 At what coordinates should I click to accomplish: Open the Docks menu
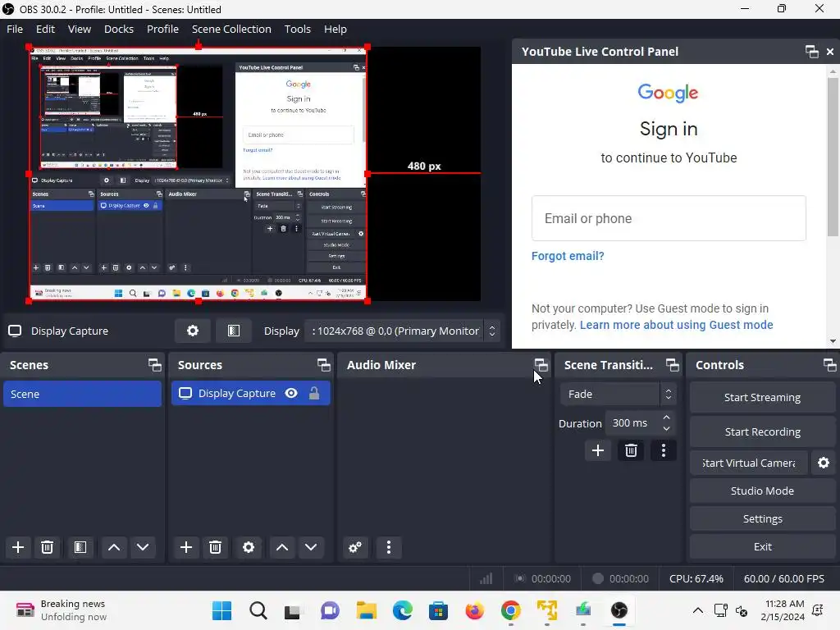click(x=119, y=29)
